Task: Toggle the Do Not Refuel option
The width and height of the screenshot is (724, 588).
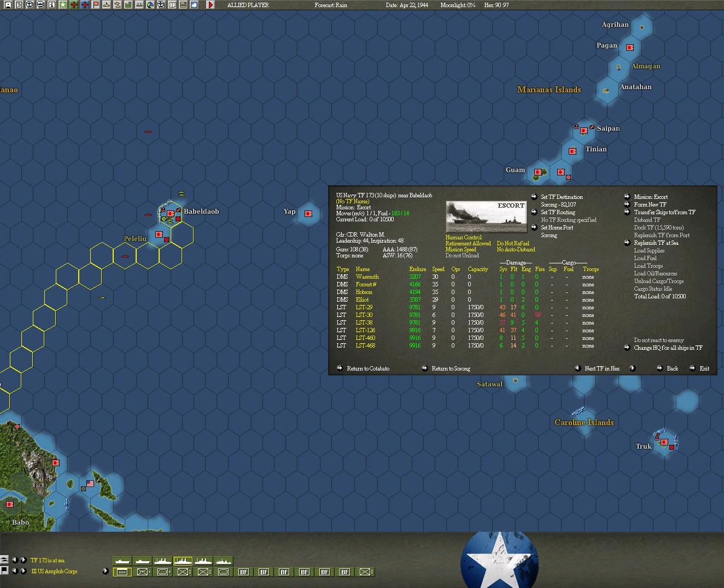Action: coord(512,243)
